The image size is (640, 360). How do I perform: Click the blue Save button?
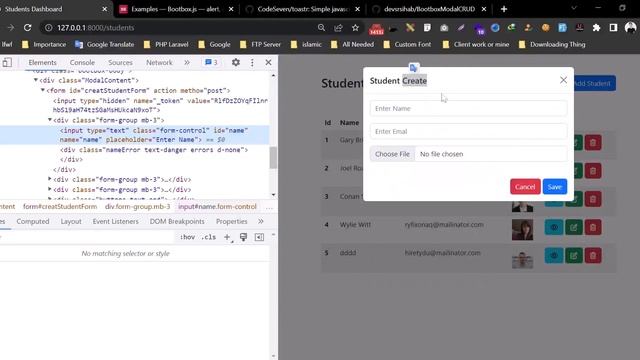[555, 187]
